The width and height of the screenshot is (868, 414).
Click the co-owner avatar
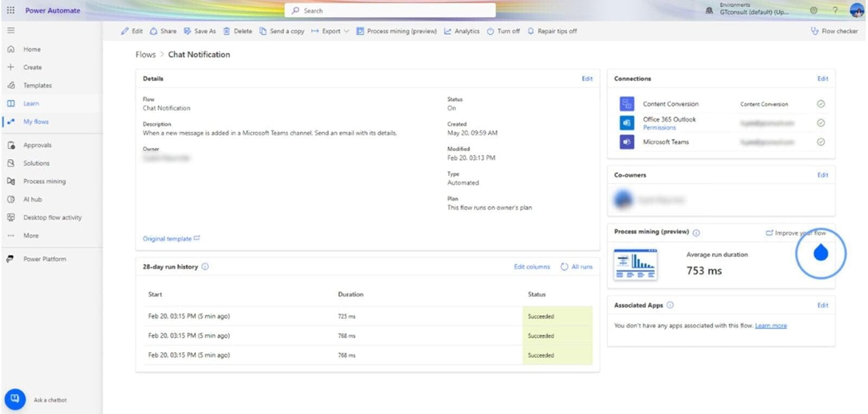[x=624, y=199]
